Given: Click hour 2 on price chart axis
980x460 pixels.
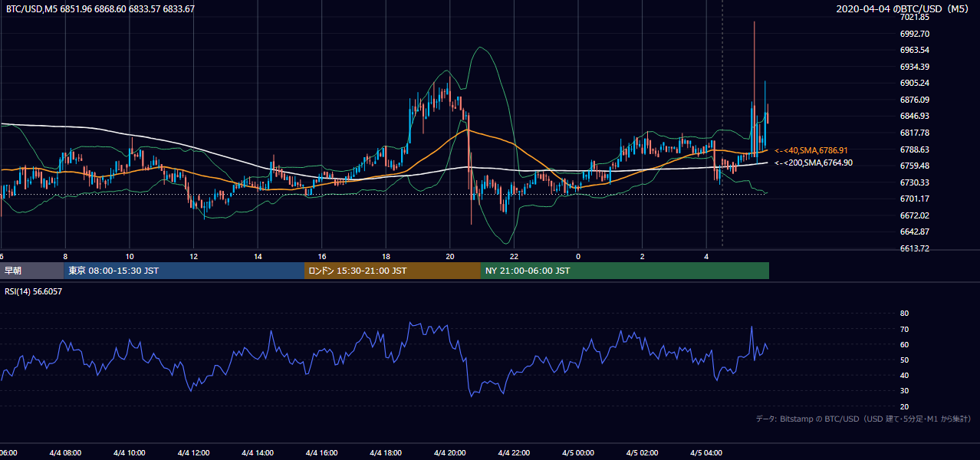Looking at the screenshot, I should coord(643,256).
